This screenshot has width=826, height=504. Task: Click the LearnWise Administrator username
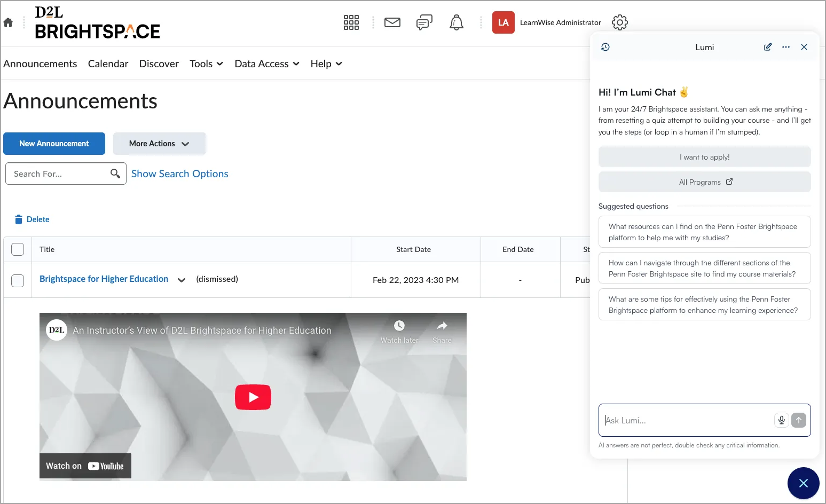pyautogui.click(x=561, y=22)
